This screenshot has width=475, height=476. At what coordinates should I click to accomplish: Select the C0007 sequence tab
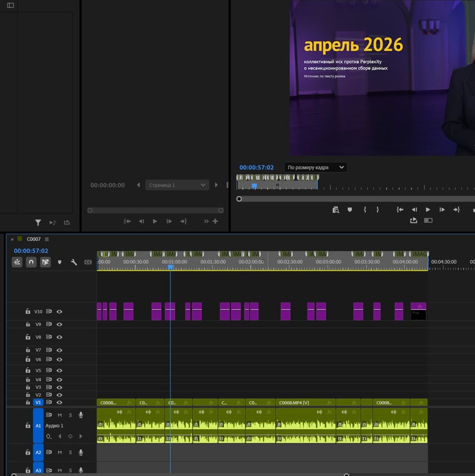tap(33, 239)
